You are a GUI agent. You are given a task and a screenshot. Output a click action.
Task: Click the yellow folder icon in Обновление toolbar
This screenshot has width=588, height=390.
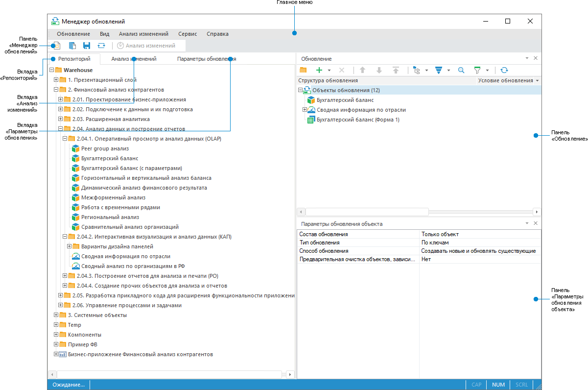(303, 70)
